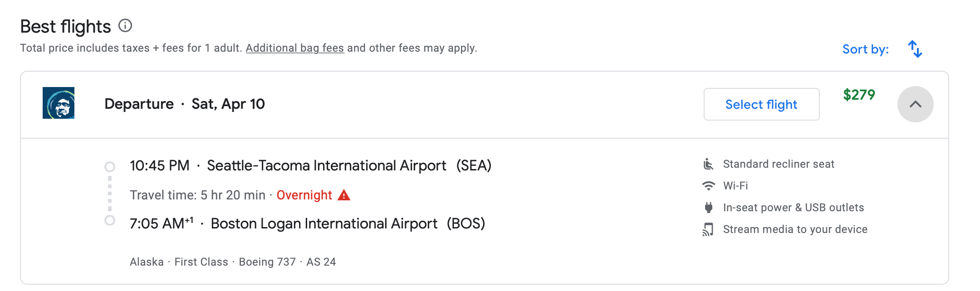The width and height of the screenshot is (980, 291).
Task: Select flight departing Sat, Apr 10
Action: click(x=761, y=104)
